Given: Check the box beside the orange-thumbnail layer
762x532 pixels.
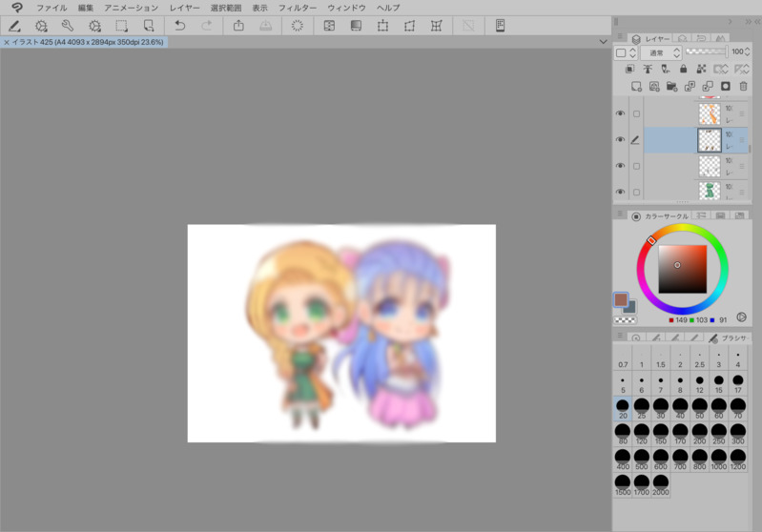Looking at the screenshot, I should click(x=637, y=113).
